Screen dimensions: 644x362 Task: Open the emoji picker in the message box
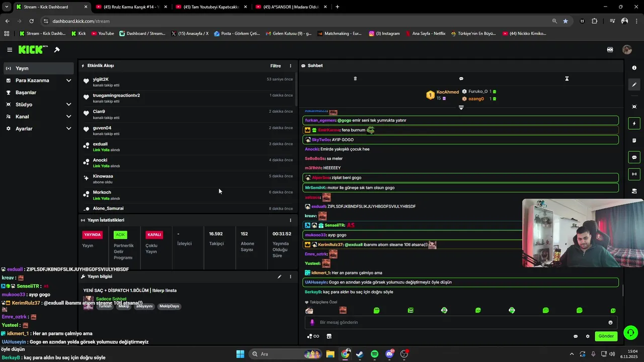point(610,322)
